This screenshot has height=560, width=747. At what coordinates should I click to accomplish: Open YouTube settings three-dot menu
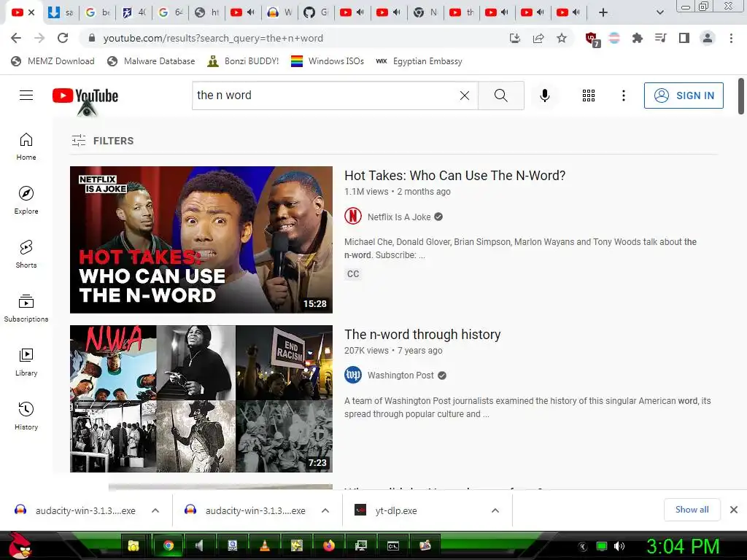[x=623, y=96]
